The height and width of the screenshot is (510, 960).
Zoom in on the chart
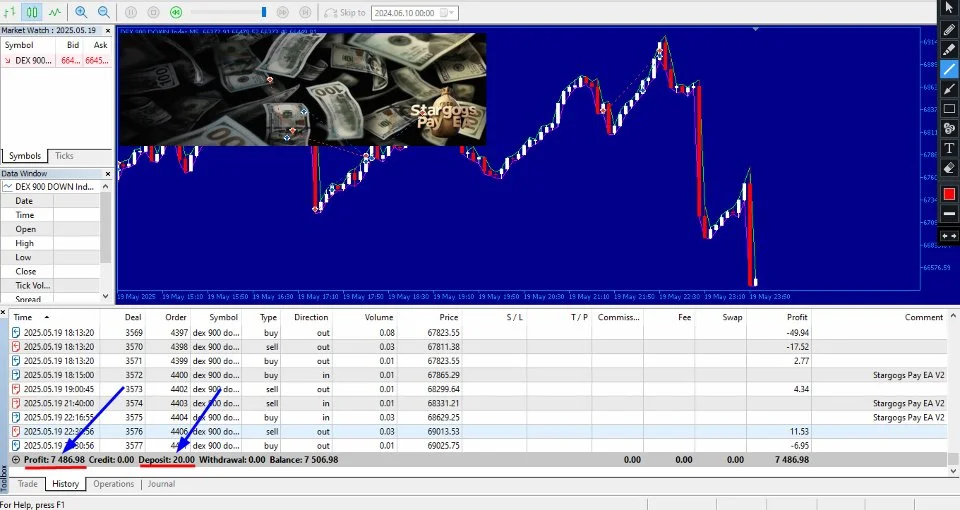point(80,12)
